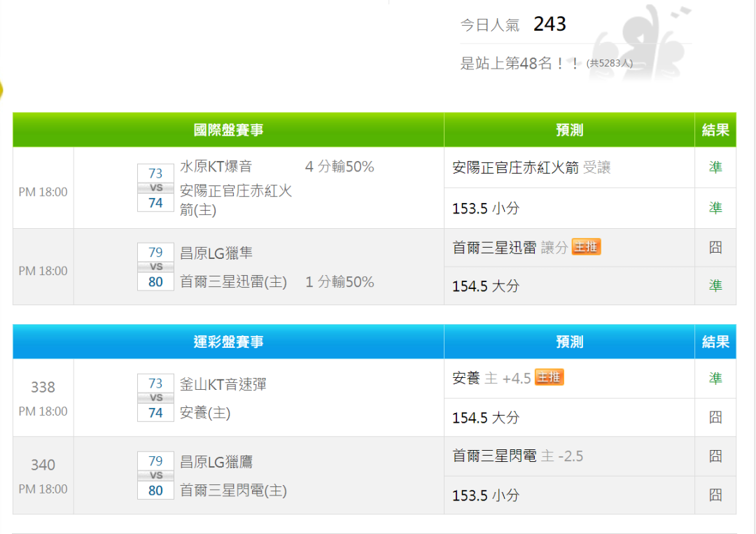Screen dimensions: 756x534
Task: Click the 主推 badge next to 首爾三星迅雷 讓分
Action: coord(586,247)
